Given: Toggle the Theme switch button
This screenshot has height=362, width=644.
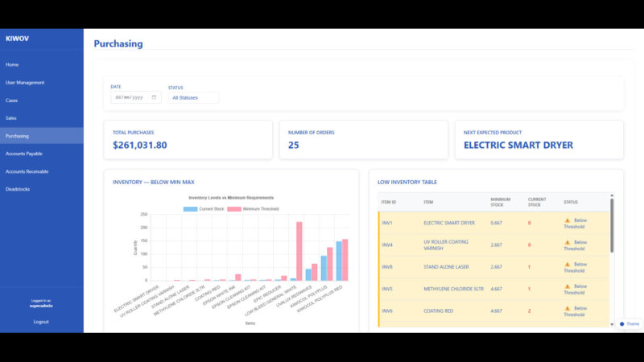Looking at the screenshot, I should pos(630,323).
